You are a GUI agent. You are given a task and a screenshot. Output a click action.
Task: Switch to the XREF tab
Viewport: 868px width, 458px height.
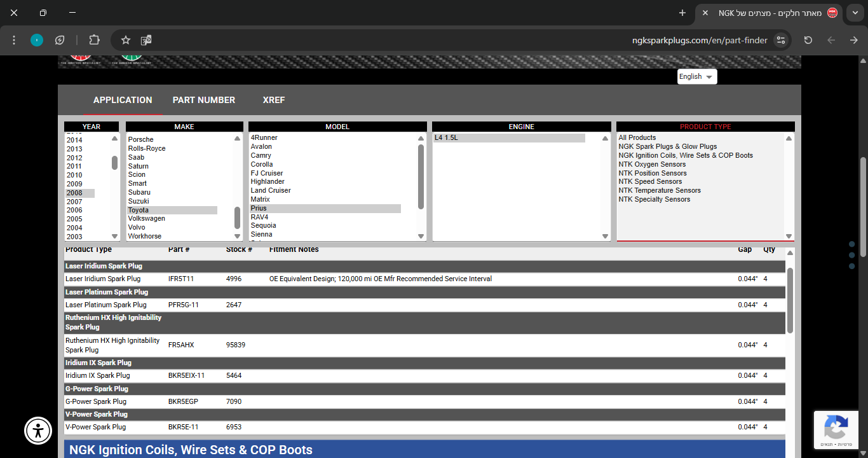(x=274, y=100)
